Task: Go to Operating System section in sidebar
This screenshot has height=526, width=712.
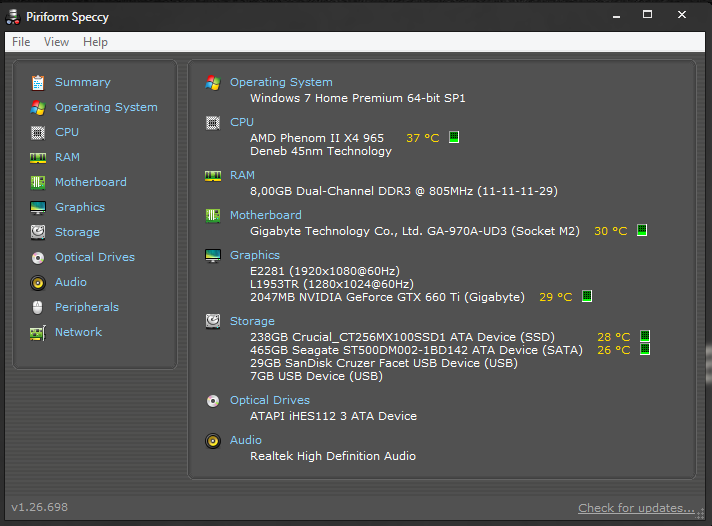Action: coord(106,107)
